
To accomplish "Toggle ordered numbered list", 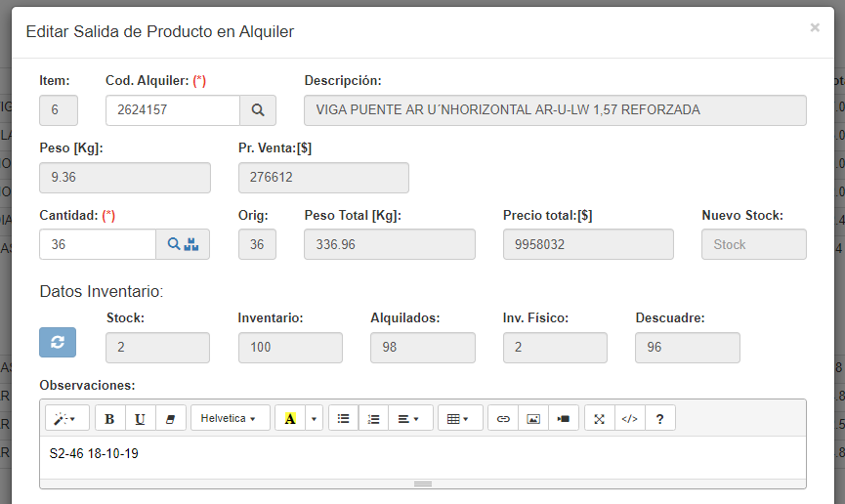I will click(373, 418).
